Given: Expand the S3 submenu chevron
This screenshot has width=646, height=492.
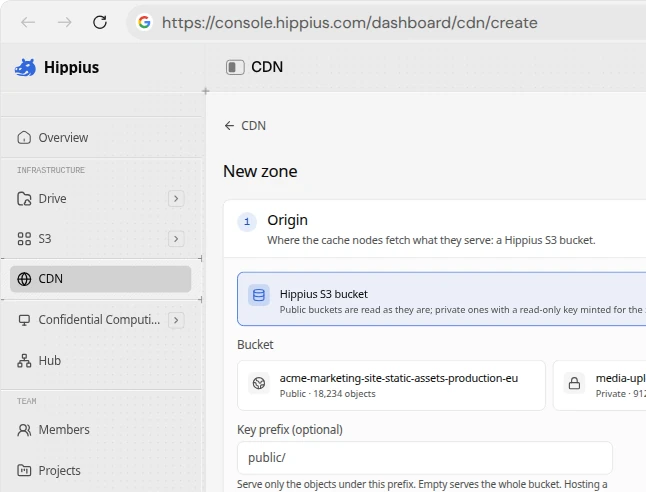Looking at the screenshot, I should (176, 239).
